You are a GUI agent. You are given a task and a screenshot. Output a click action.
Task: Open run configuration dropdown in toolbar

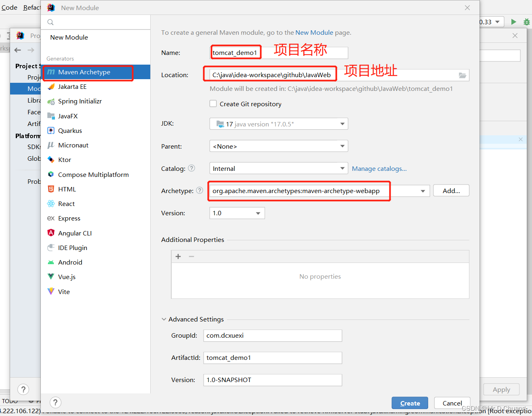coord(497,22)
